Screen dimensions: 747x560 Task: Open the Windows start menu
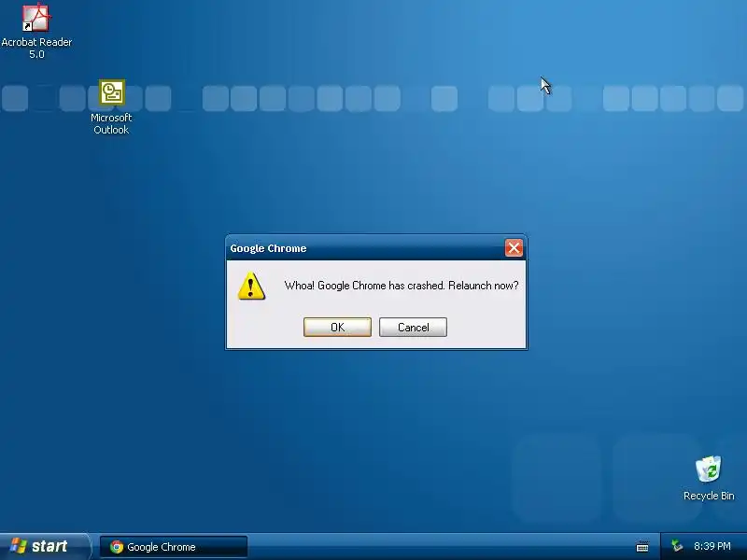coord(44,546)
